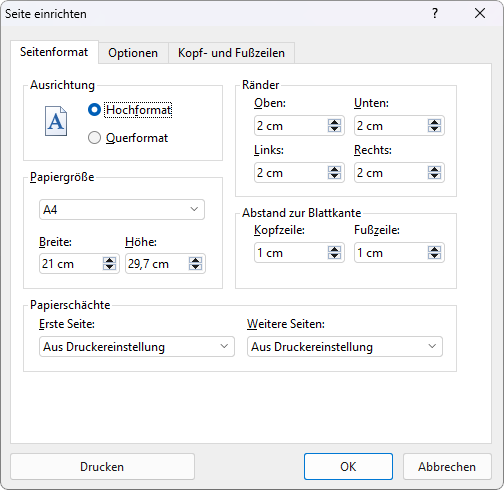The height and width of the screenshot is (490, 504).
Task: Open the Kopf- und Fußzeilen tab
Action: (231, 53)
